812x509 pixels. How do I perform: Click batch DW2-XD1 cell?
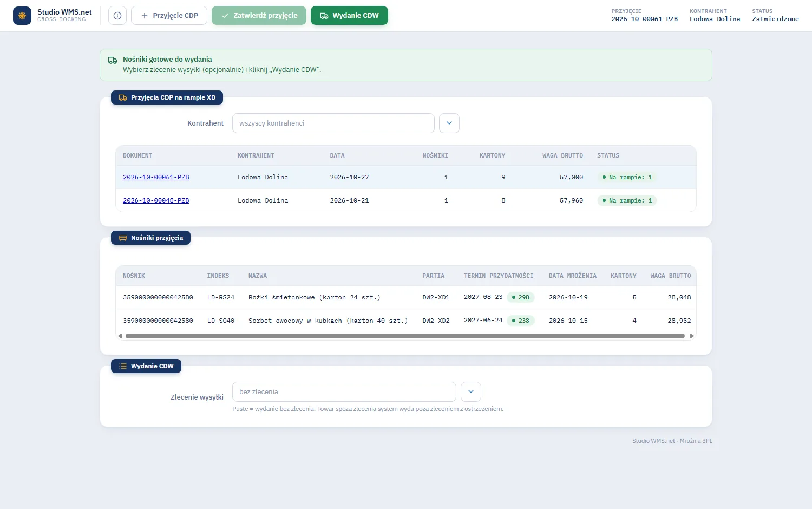click(x=436, y=297)
